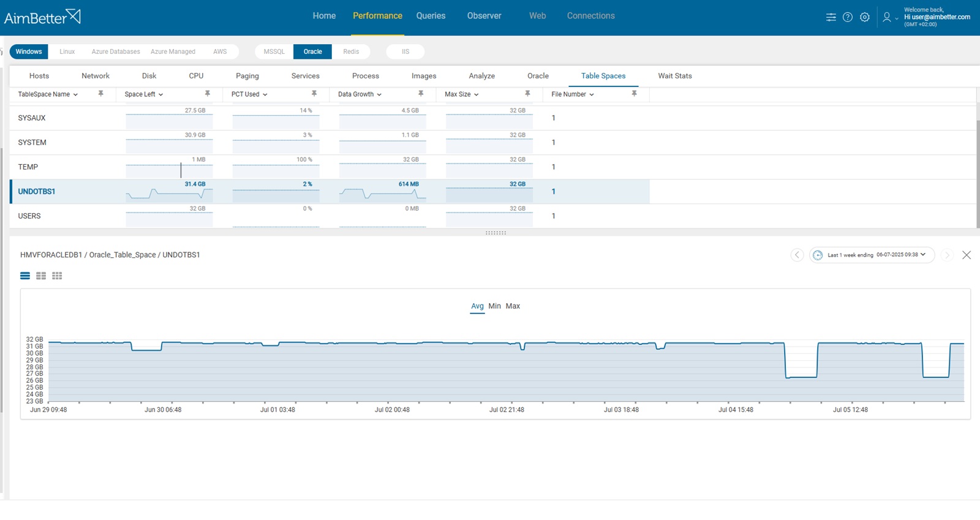This screenshot has height=520, width=980.
Task: Switch to the Hosts tab
Action: pyautogui.click(x=39, y=76)
